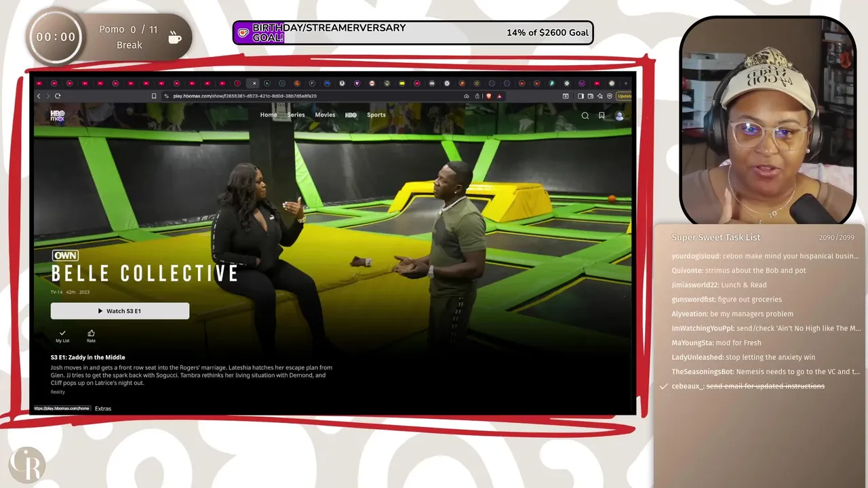This screenshot has width=868, height=488.
Task: Click the OWN network logo
Action: (x=66, y=256)
